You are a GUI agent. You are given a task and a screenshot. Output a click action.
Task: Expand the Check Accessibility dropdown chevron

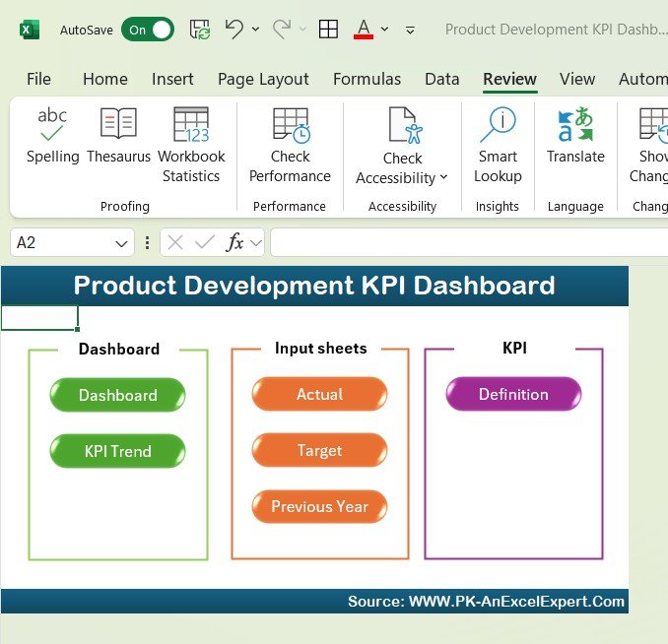pyautogui.click(x=443, y=177)
